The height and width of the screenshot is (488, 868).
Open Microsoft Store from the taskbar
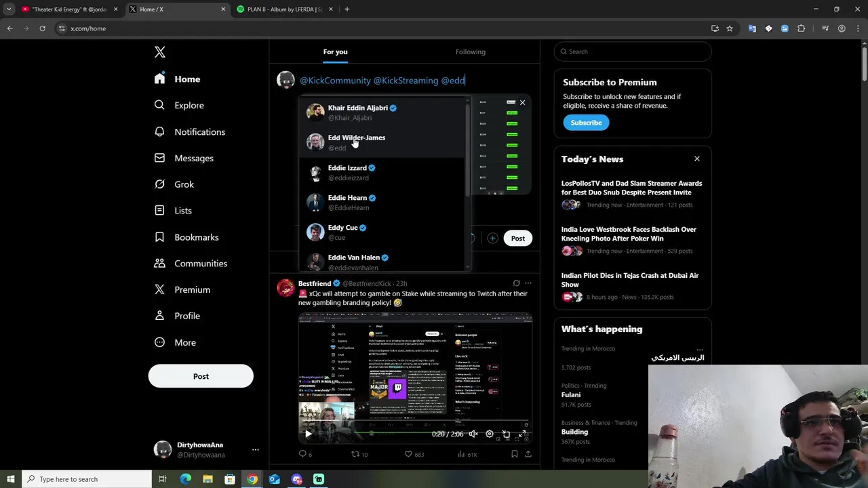pos(230,479)
